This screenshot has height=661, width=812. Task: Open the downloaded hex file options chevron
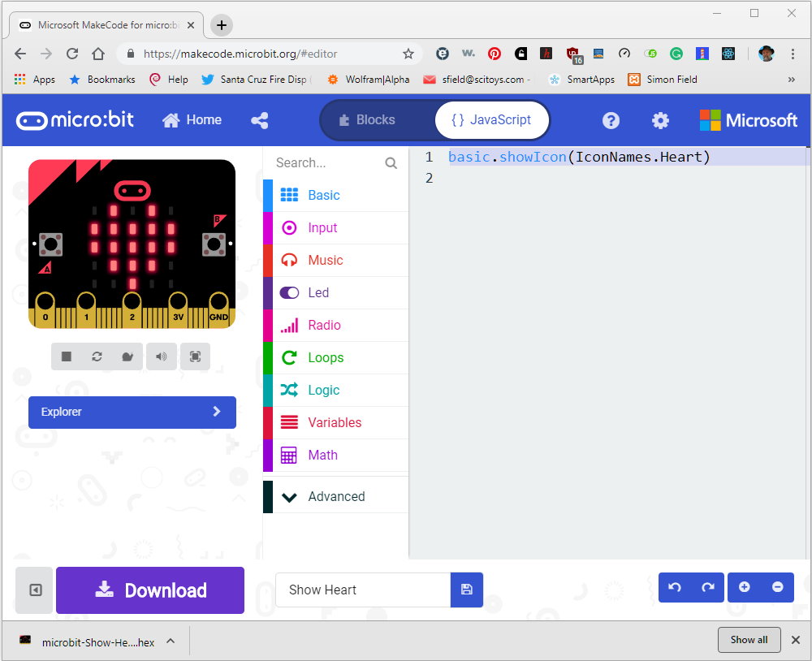[170, 640]
